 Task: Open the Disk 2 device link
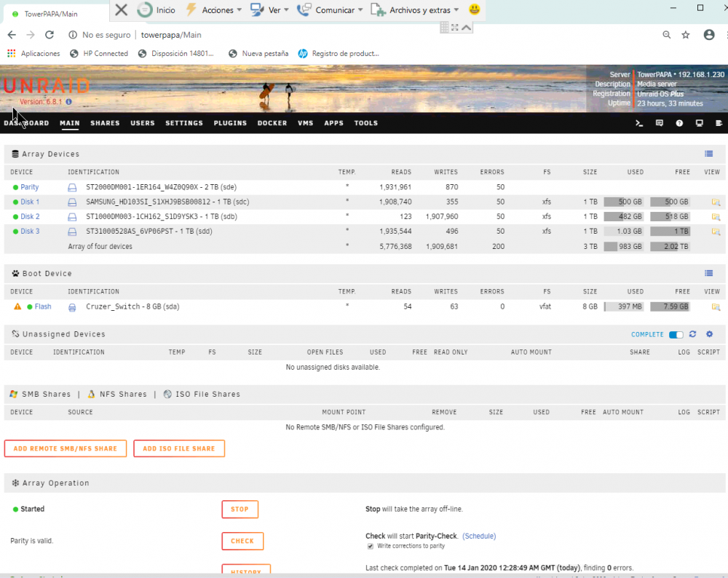click(x=30, y=217)
